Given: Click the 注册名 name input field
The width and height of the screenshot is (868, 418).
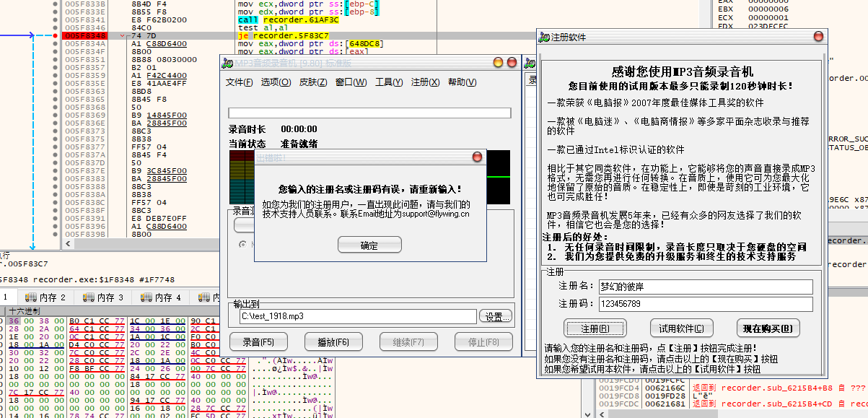Looking at the screenshot, I should click(x=706, y=287).
